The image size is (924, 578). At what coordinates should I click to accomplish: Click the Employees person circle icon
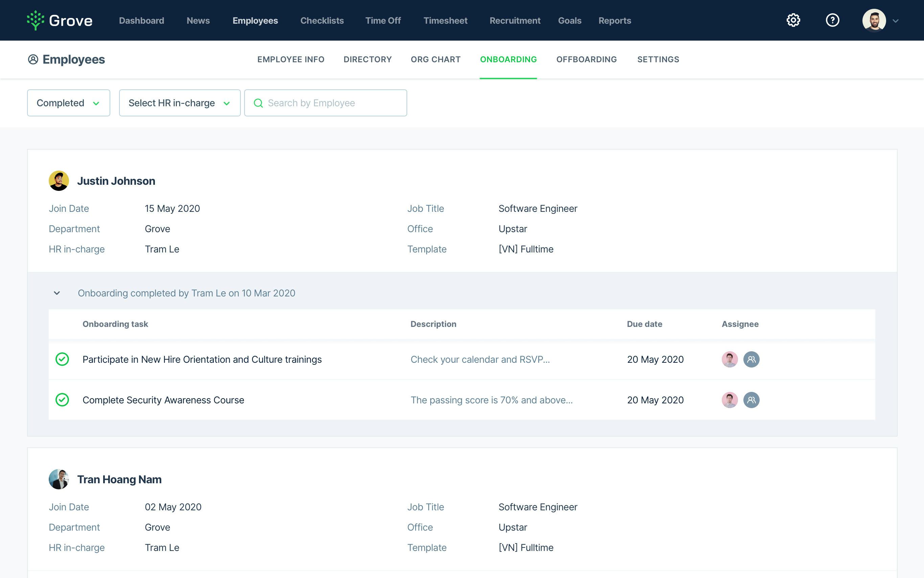click(33, 59)
